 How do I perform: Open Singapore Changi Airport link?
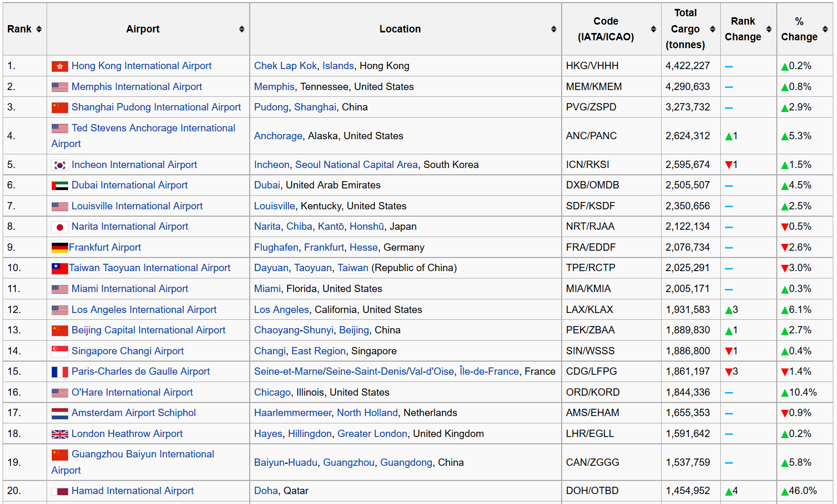[128, 351]
